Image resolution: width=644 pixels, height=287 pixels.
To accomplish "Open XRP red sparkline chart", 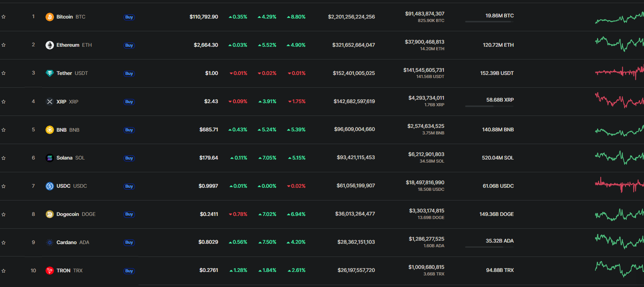I will pyautogui.click(x=619, y=100).
